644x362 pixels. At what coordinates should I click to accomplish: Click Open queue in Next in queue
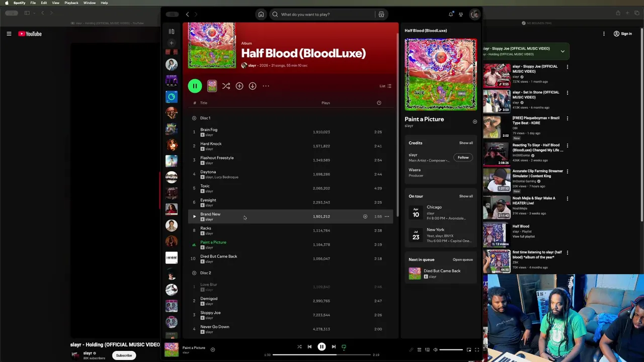coord(462,260)
